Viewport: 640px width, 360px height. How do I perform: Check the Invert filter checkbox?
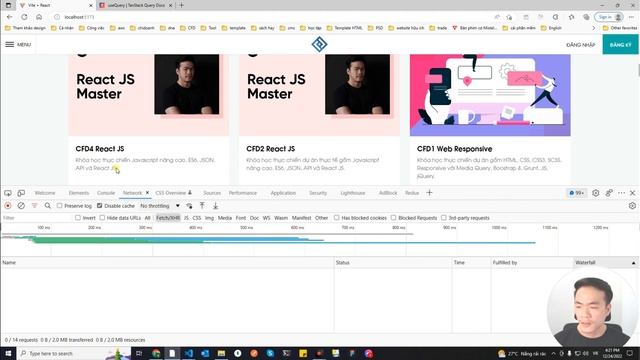tap(78, 218)
